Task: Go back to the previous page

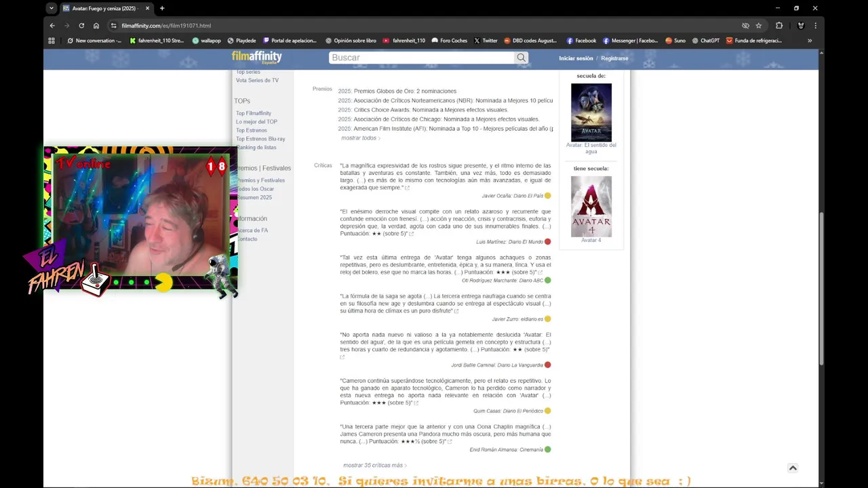Action: point(52,26)
